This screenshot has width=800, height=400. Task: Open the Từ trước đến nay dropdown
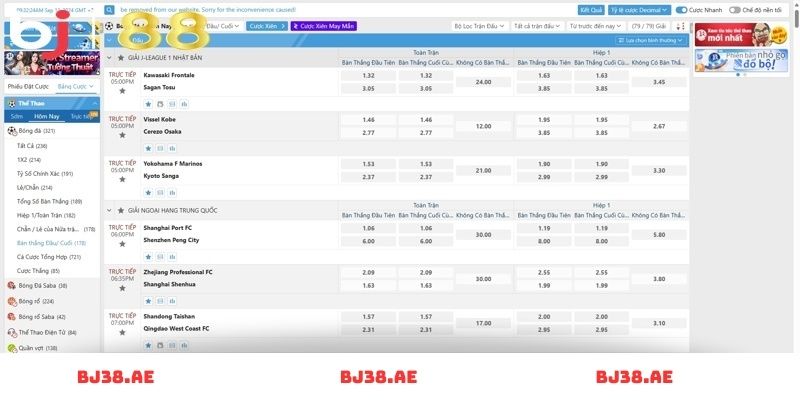pos(595,26)
